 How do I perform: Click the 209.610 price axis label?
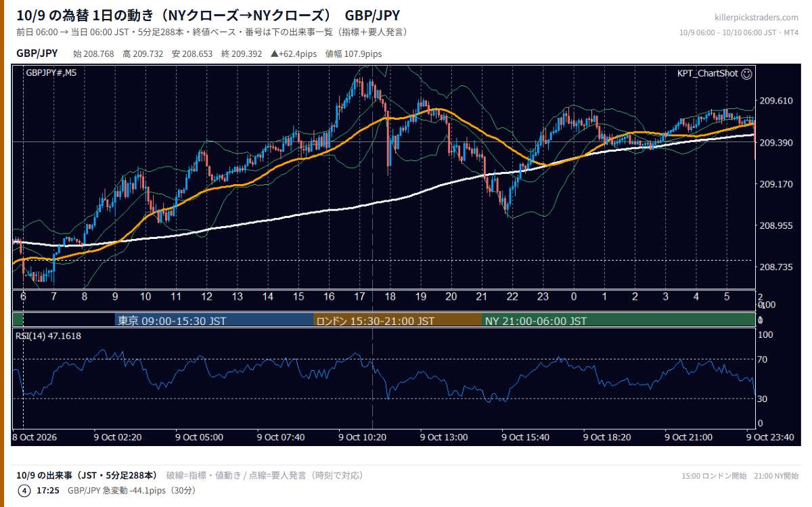[776, 101]
